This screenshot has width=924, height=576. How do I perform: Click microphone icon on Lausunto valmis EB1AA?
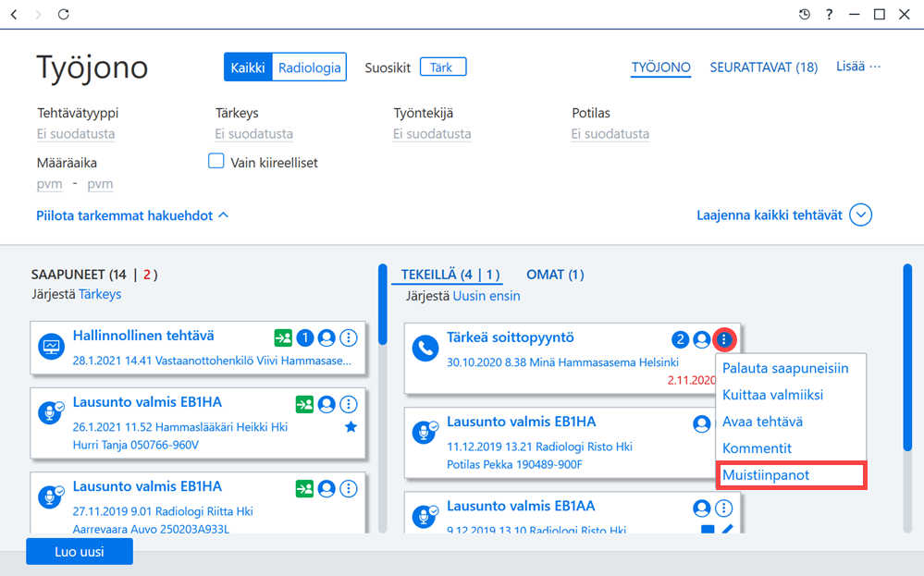pyautogui.click(x=425, y=516)
